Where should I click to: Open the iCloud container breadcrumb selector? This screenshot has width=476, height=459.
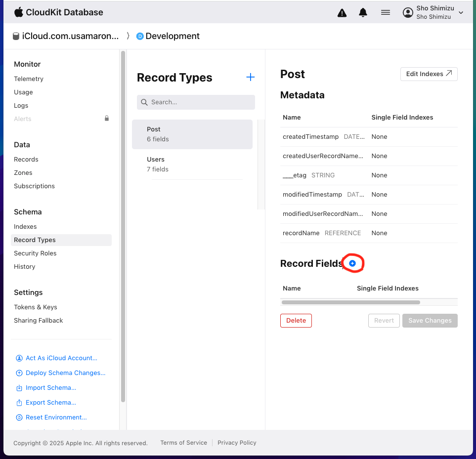(70, 36)
